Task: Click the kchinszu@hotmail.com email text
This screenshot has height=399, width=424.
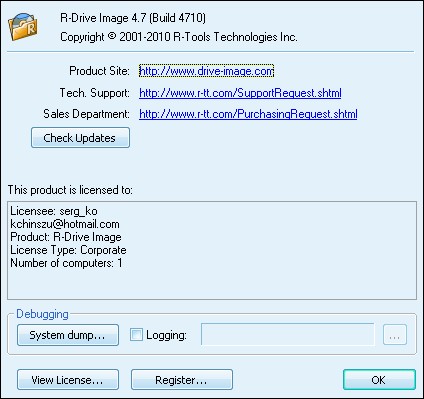Action: pos(65,224)
